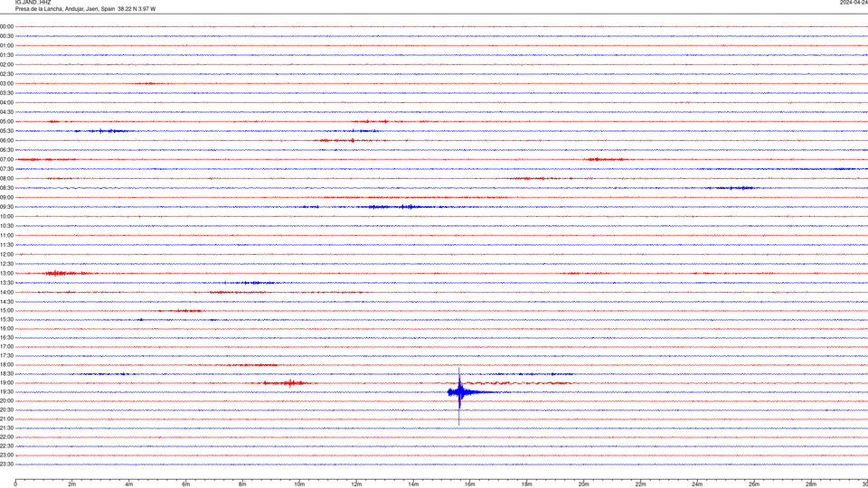Select the 22:00 row label

tap(6, 436)
